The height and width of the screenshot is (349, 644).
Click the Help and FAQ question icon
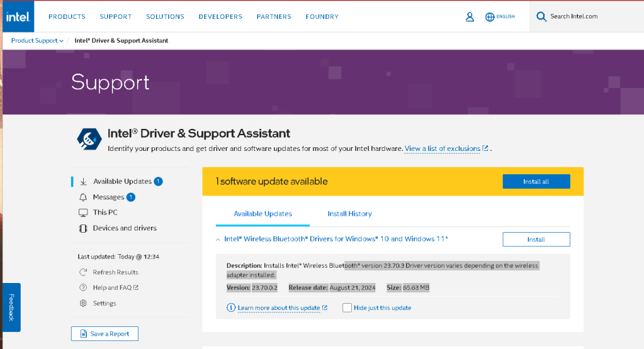tap(83, 287)
